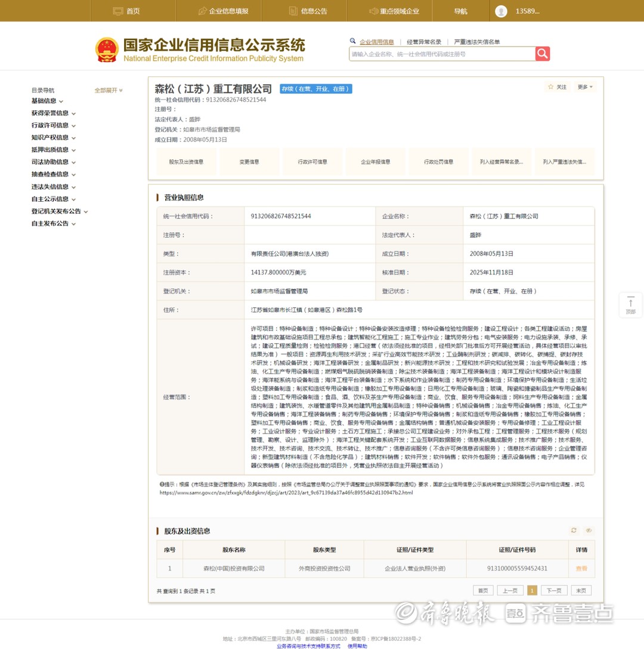Image resolution: width=644 pixels, height=657 pixels.
Task: Click the 14137.800000万美元 registered capital value
Action: [278, 272]
